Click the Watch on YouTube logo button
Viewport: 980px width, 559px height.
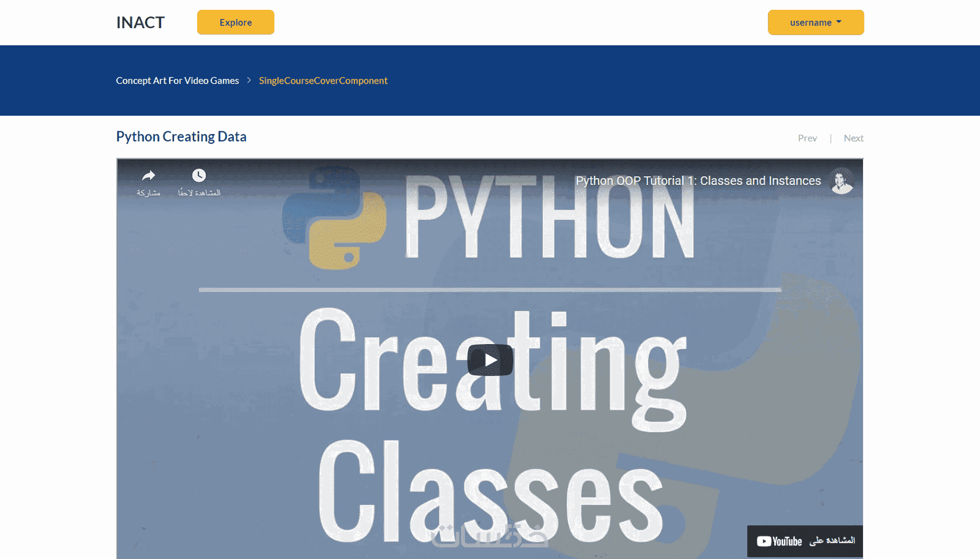[x=805, y=541]
